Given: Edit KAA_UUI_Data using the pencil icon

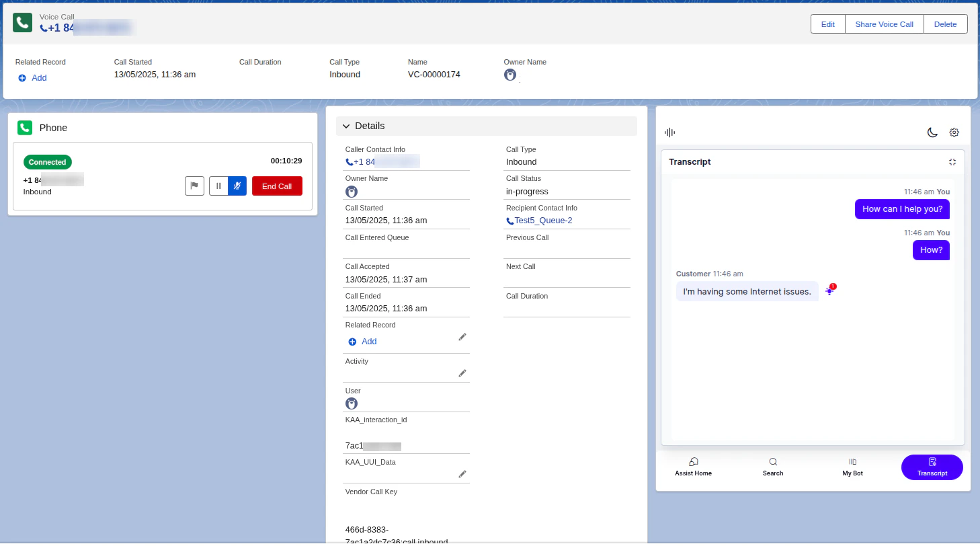Looking at the screenshot, I should click(x=462, y=473).
